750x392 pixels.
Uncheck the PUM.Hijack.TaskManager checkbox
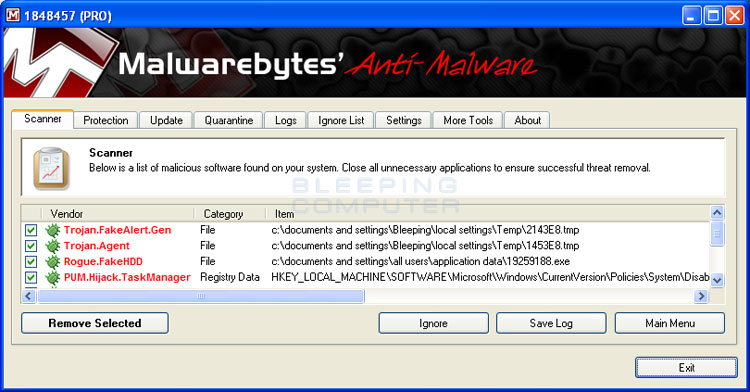[x=31, y=278]
